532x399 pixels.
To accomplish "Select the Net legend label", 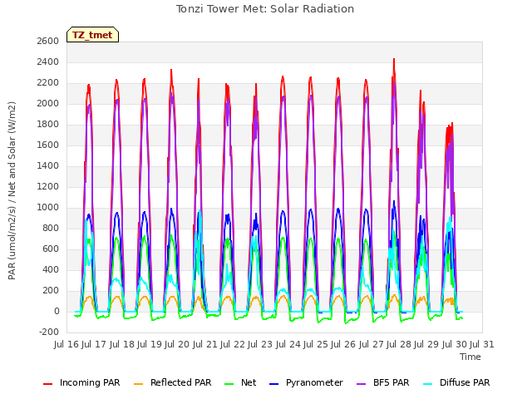I will [x=249, y=382].
